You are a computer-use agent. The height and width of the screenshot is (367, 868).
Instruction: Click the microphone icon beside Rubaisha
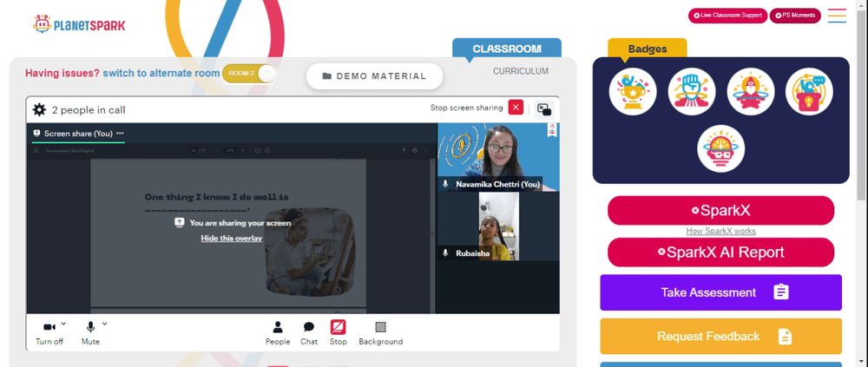point(445,253)
